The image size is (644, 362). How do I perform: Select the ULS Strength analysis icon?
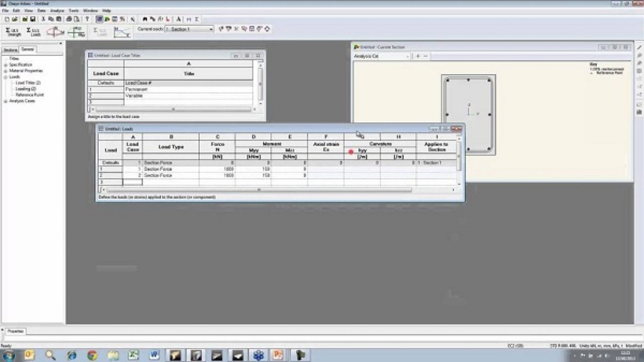click(x=13, y=31)
